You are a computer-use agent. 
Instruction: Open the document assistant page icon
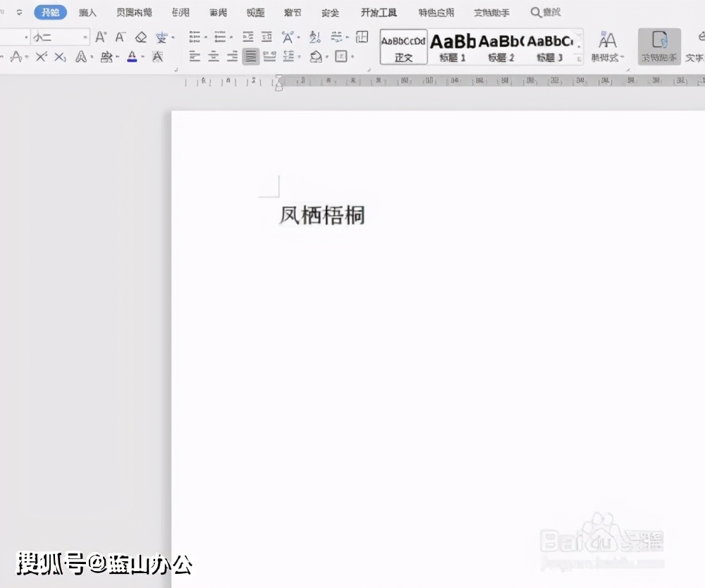pyautogui.click(x=659, y=46)
